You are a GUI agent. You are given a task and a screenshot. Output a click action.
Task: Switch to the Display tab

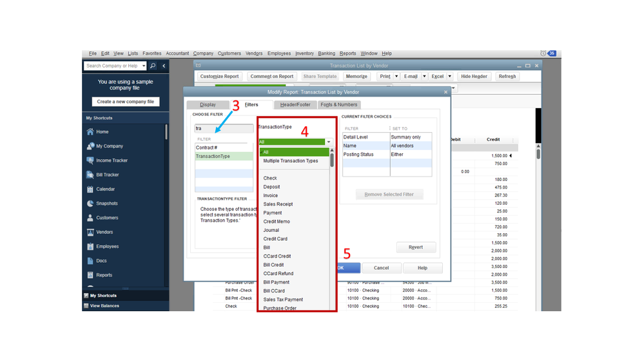point(208,104)
